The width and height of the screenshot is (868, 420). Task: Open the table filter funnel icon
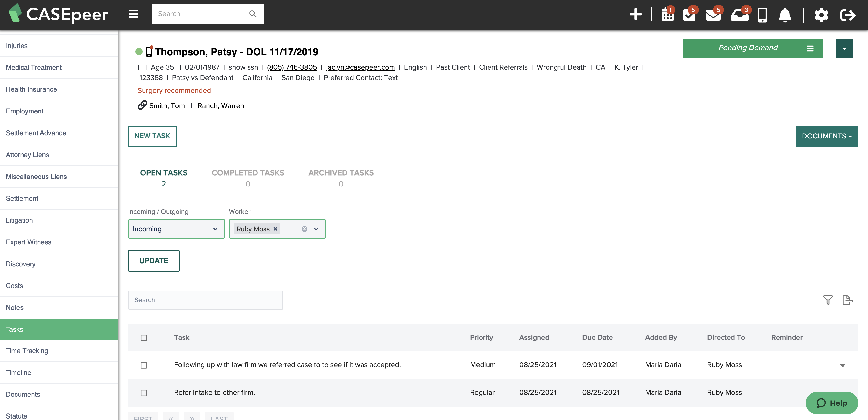(828, 300)
